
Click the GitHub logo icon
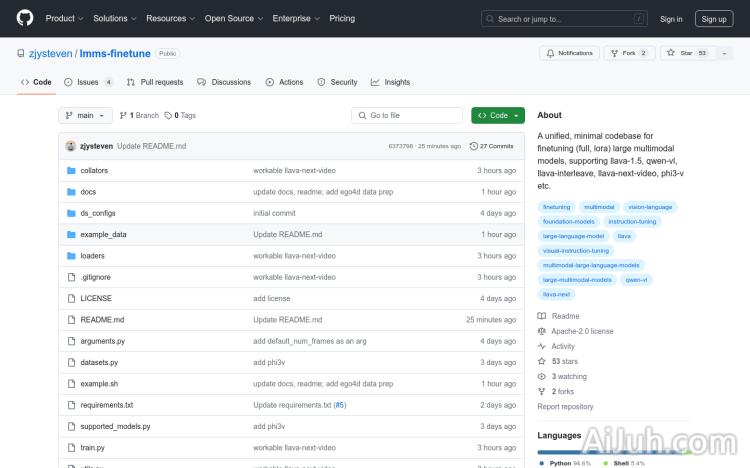pyautogui.click(x=24, y=18)
